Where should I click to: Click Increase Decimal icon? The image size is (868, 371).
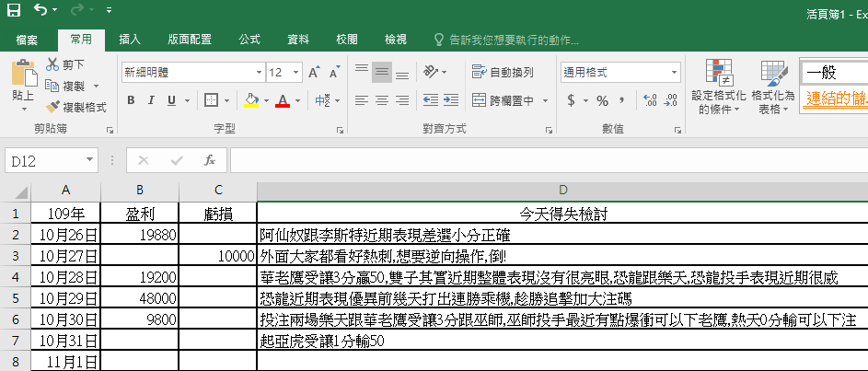tap(650, 100)
